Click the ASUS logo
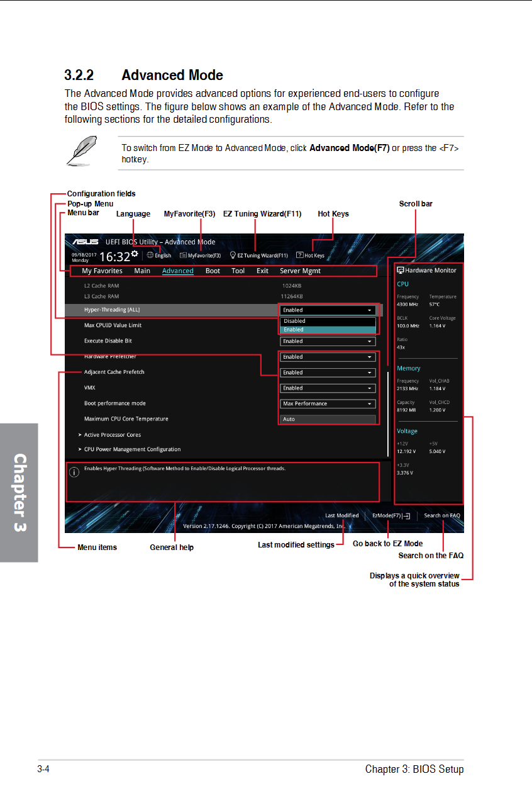The width and height of the screenshot is (532, 803). click(x=84, y=242)
